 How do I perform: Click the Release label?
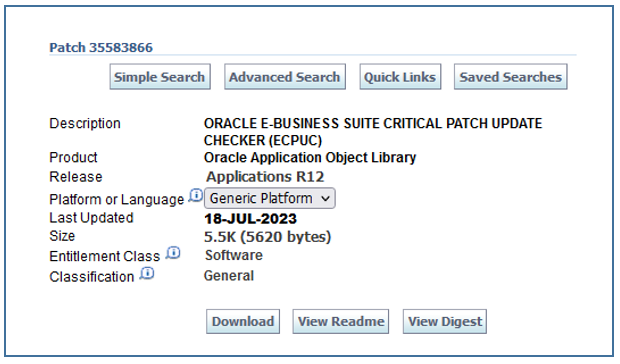pyautogui.click(x=76, y=177)
